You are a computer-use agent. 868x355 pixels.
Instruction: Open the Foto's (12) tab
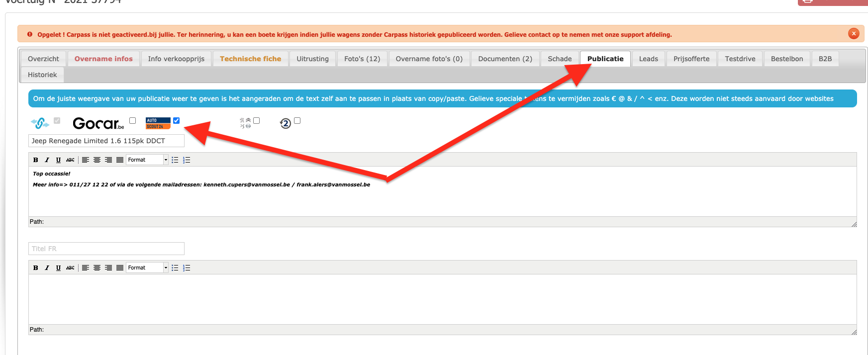coord(362,59)
